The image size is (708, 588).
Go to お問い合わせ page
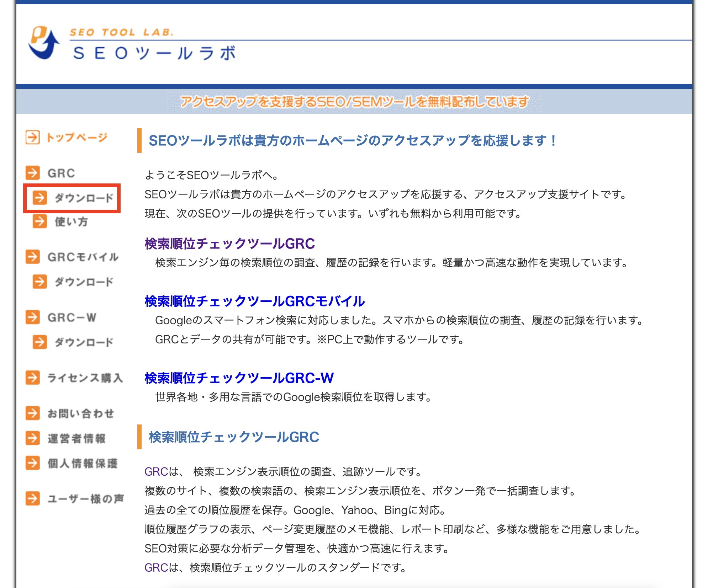(81, 413)
